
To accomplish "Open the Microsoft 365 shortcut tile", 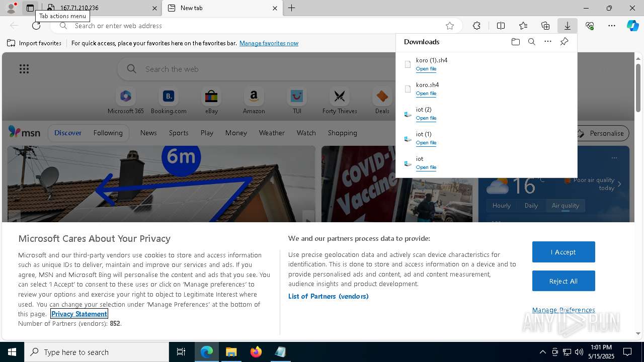I will coord(126,101).
